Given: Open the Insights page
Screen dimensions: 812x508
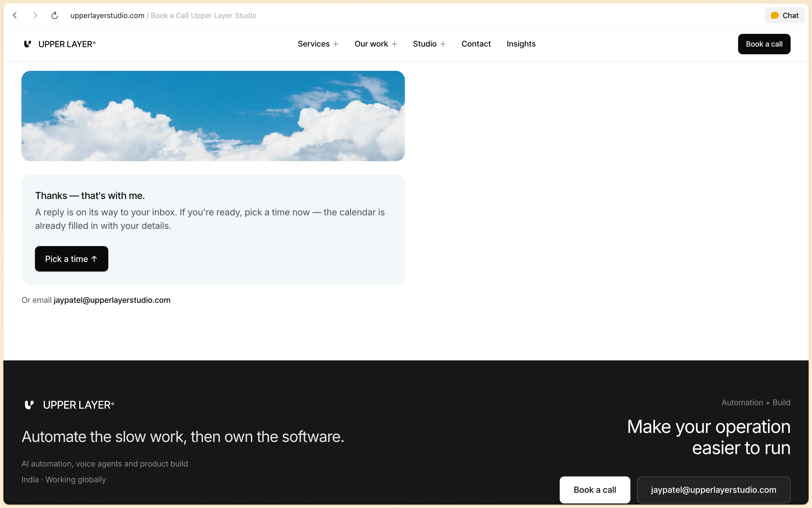Looking at the screenshot, I should (521, 44).
